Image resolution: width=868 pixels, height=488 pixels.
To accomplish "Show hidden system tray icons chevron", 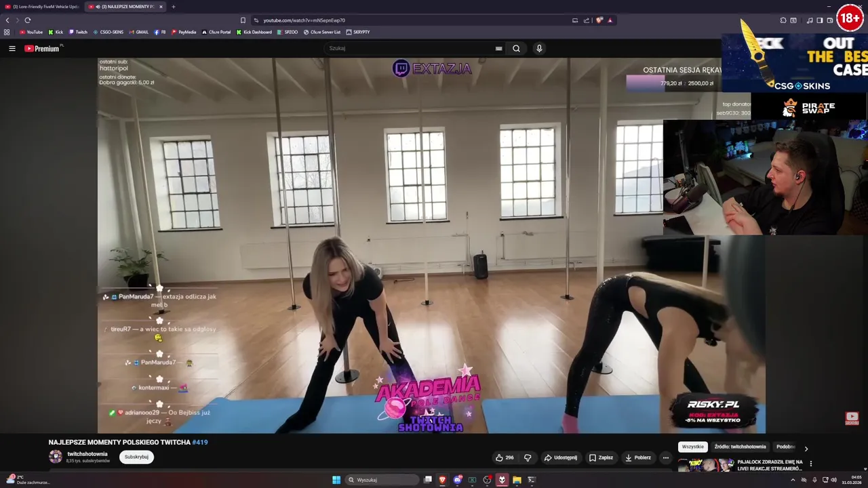I will (x=793, y=480).
